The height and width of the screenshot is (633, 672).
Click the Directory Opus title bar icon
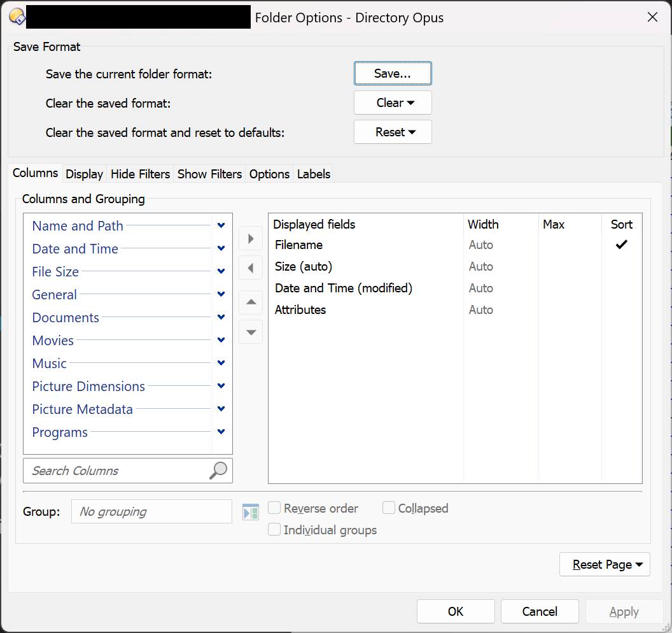tap(17, 17)
